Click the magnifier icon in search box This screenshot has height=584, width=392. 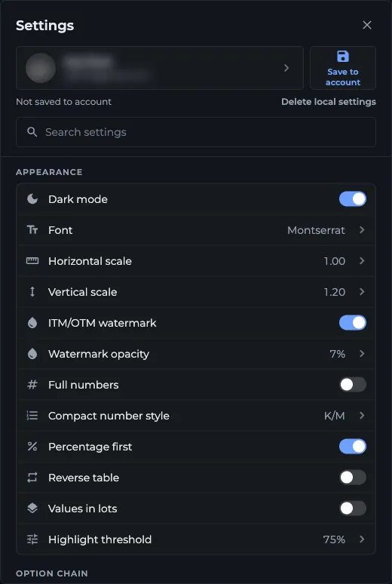click(x=32, y=132)
